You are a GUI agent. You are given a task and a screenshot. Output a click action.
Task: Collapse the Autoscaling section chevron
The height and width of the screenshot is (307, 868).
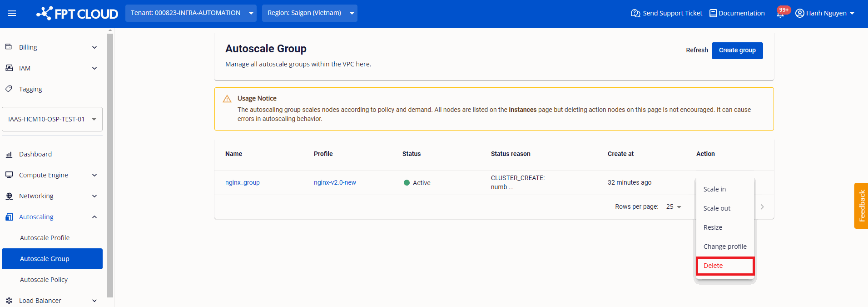[x=94, y=217]
